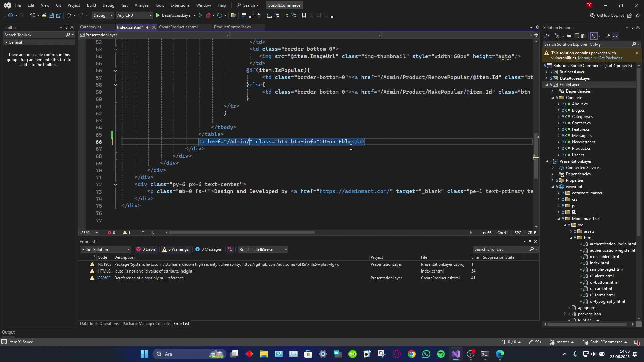This screenshot has width=644, height=362.
Task: Click the editor vertical scrollbar thumb
Action: point(536,156)
